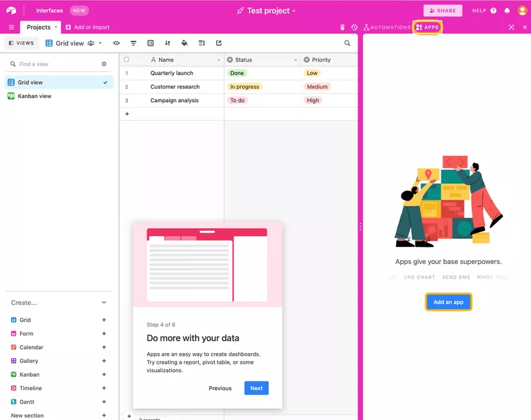Click the Add an app button
The height and width of the screenshot is (420, 531).
[449, 302]
